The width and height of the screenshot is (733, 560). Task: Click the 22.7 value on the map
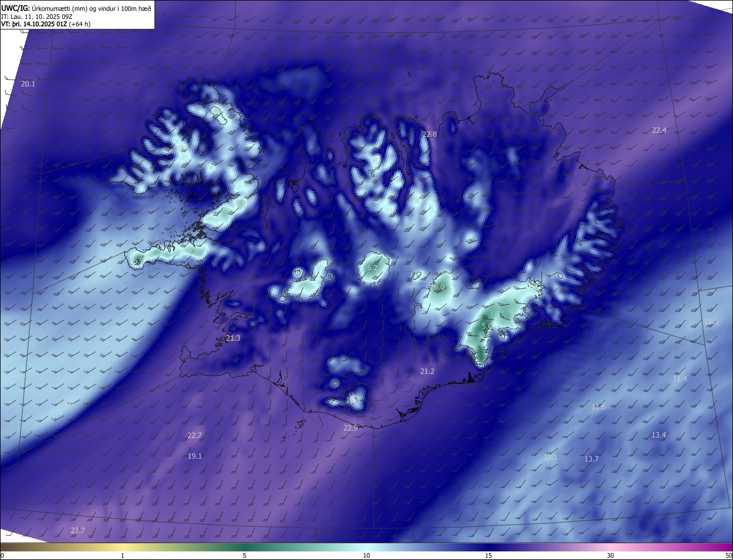[x=195, y=436]
